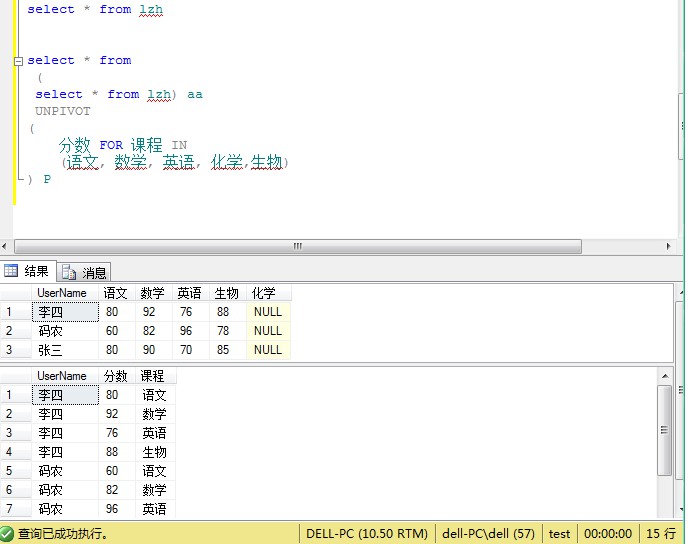Viewport: 688px width, 544px height.
Task: Collapse the second select statement outline block
Action: tap(17, 61)
